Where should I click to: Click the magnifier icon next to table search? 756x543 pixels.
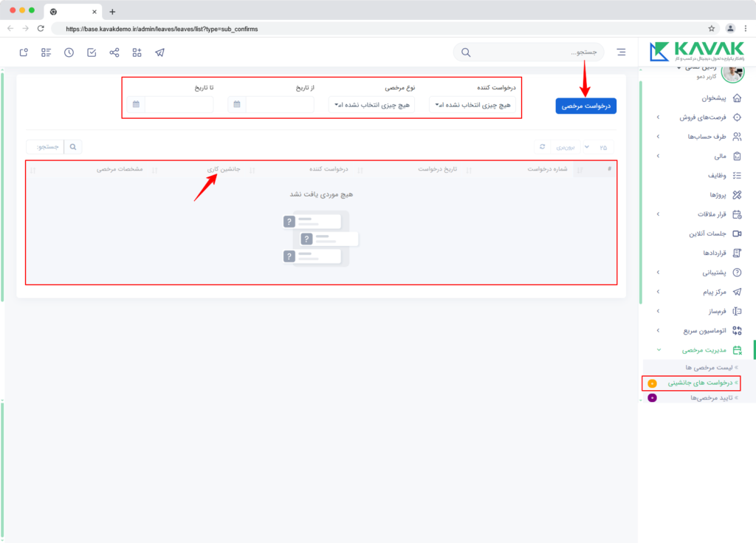[73, 147]
